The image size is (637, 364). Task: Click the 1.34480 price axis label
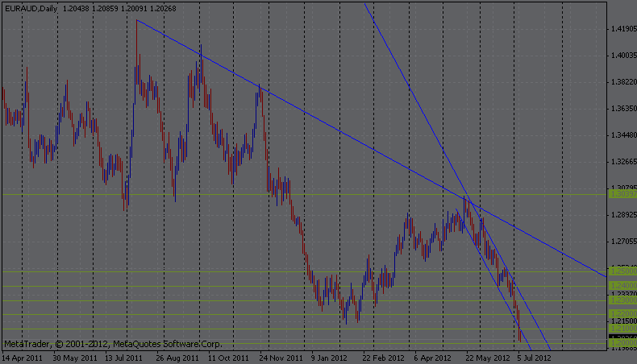(x=620, y=135)
